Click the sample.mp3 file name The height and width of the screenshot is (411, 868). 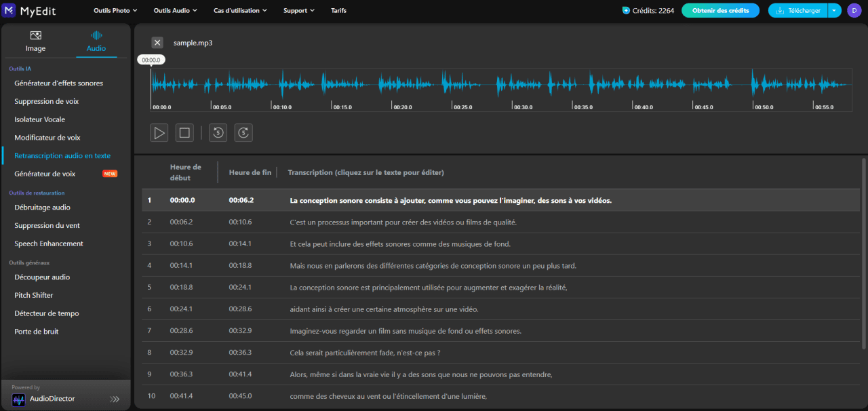(x=193, y=43)
